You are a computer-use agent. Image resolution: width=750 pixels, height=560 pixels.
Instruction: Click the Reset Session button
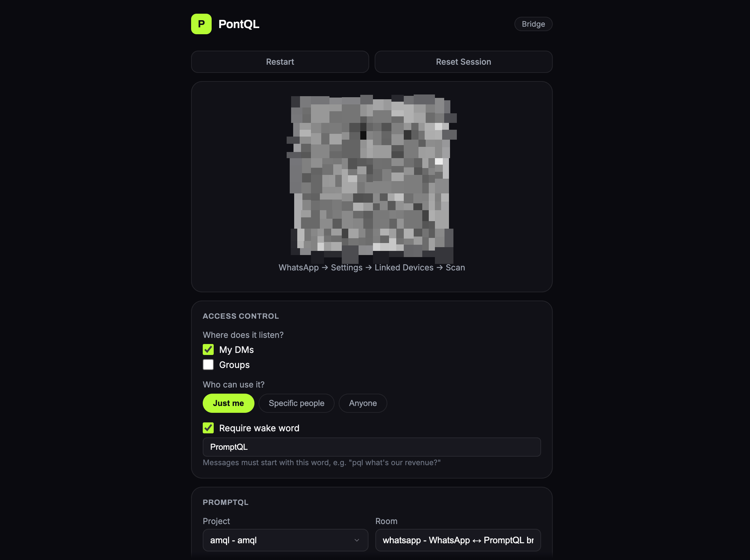(463, 62)
